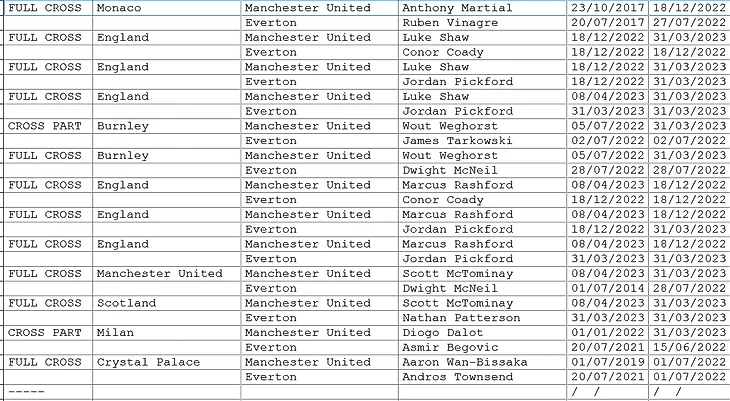Image resolution: width=730 pixels, height=401 pixels.
Task: Select the date 15/06/2022
Action: 687,347
